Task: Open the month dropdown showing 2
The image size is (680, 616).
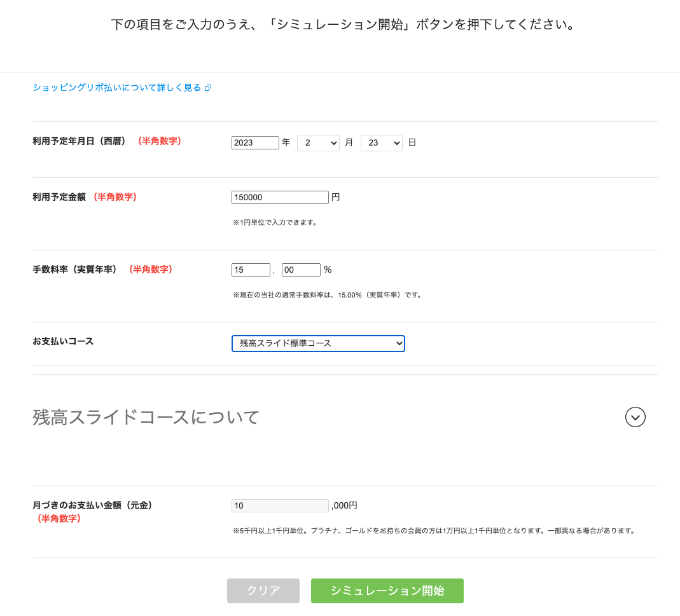Action: 318,142
